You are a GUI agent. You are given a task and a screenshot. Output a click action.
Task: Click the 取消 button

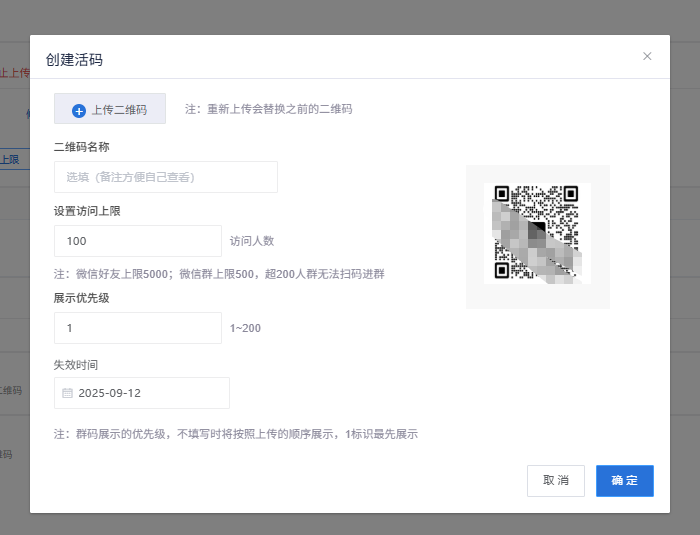556,481
